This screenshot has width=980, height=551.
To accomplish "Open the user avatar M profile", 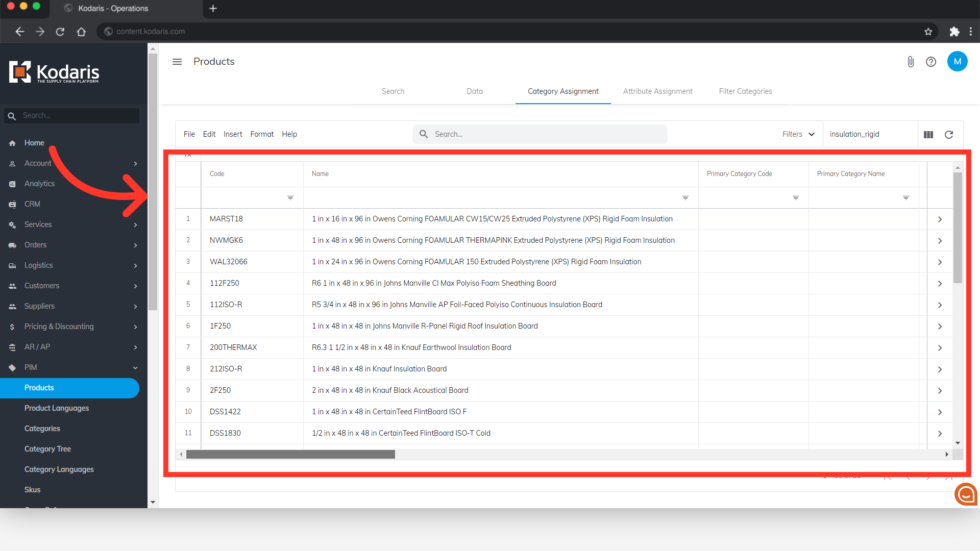I will click(x=957, y=62).
